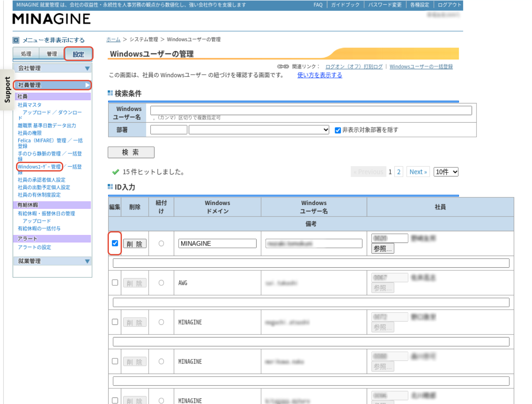Open 社員の権限 in sidebar

point(30,133)
